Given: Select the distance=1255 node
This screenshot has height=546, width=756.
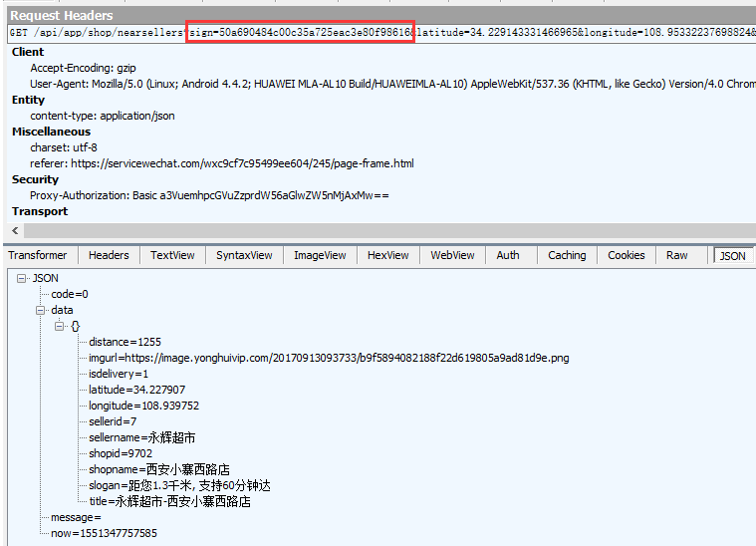Looking at the screenshot, I should [x=125, y=342].
